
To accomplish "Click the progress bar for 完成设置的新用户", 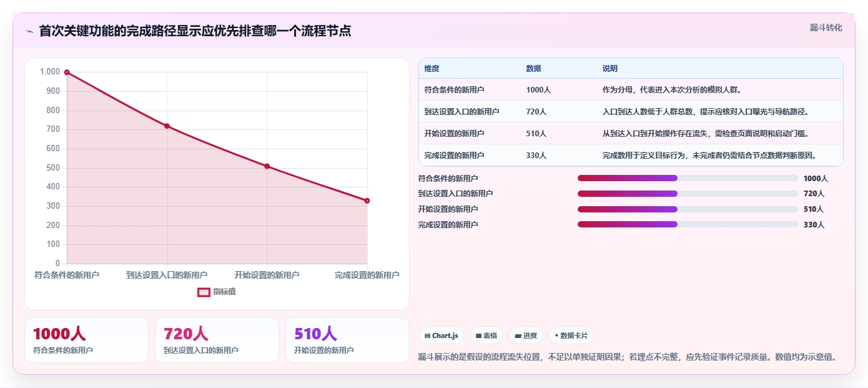I will 688,224.
